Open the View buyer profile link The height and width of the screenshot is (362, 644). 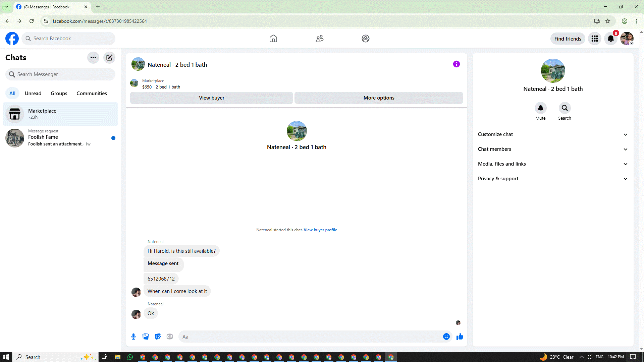(x=320, y=230)
